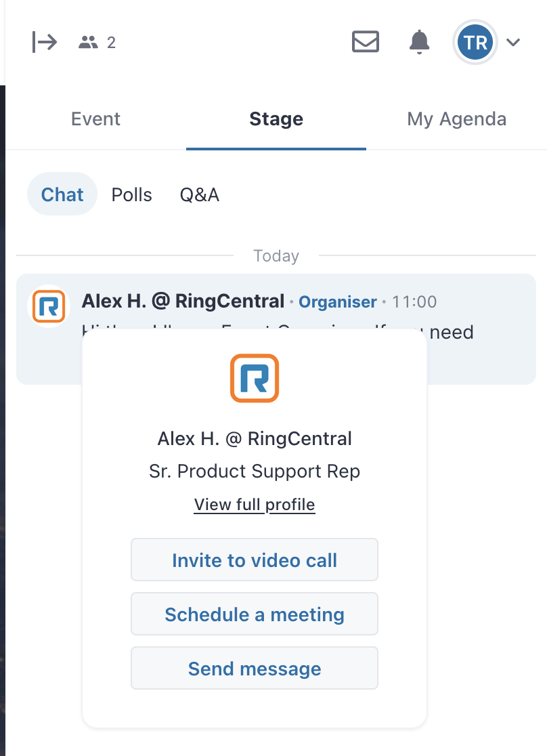Viewport: 547px width, 756px height.
Task: Collapse the side panel with the arrow icon
Action: (44, 43)
